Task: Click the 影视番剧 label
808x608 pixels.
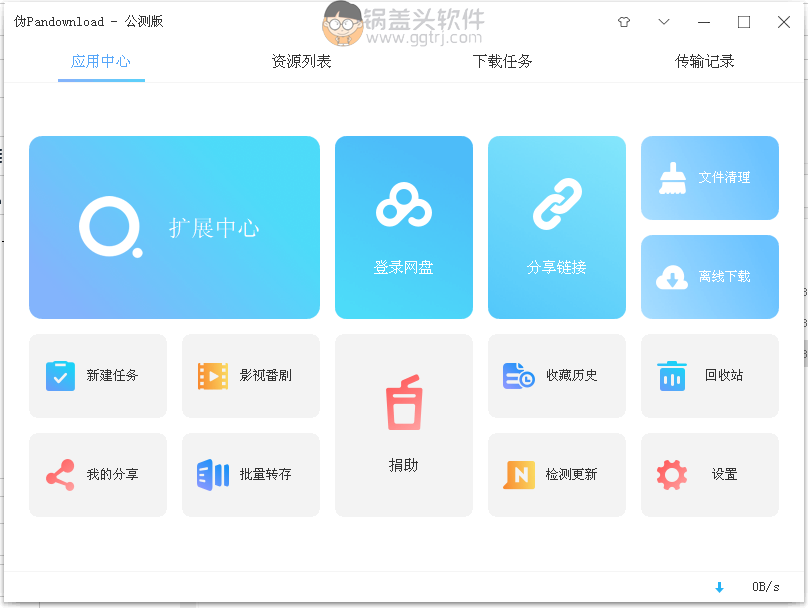Action: coord(265,375)
